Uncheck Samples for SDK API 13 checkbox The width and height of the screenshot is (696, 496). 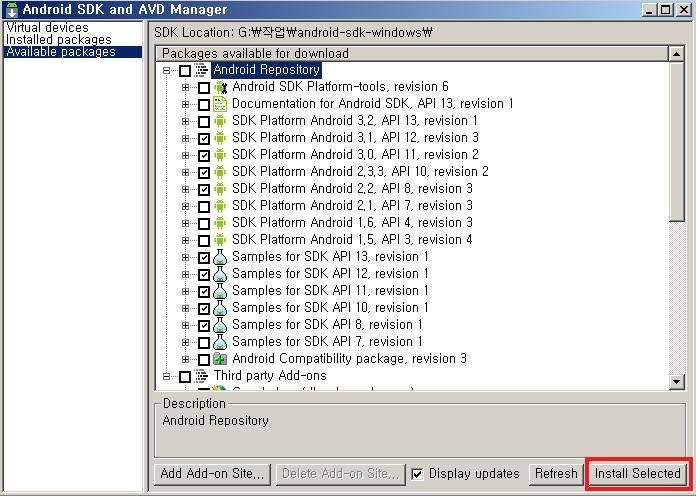pos(204,258)
